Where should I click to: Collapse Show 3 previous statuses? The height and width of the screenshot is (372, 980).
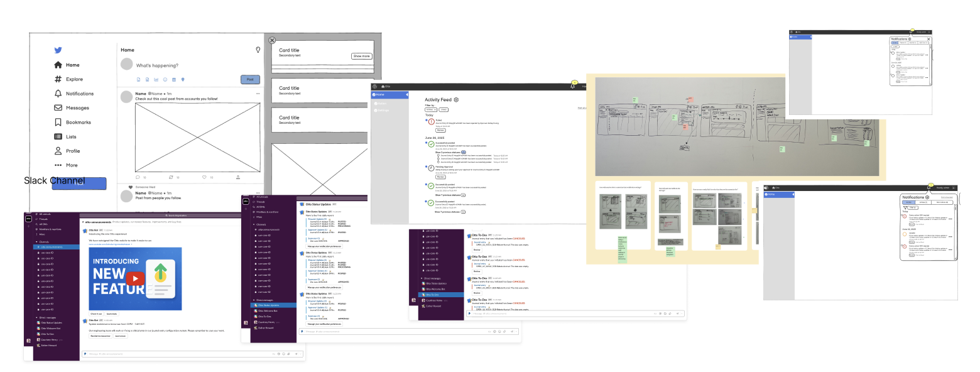click(464, 152)
